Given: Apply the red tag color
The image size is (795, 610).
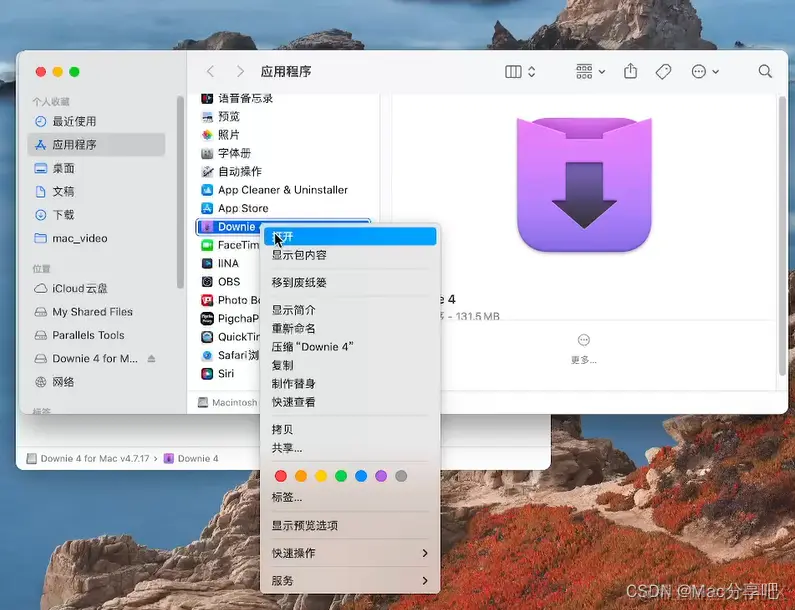Looking at the screenshot, I should [x=280, y=476].
